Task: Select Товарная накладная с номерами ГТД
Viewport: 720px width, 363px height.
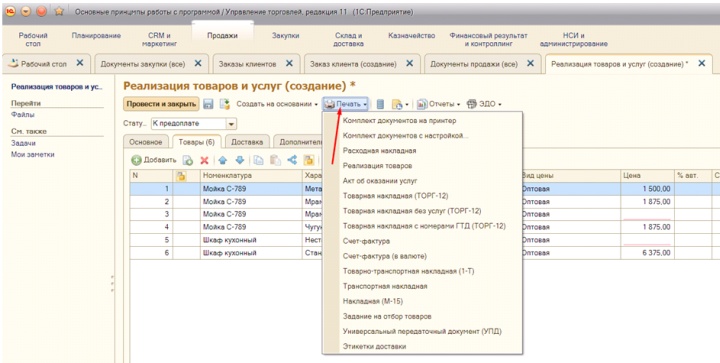Action: 424,226
